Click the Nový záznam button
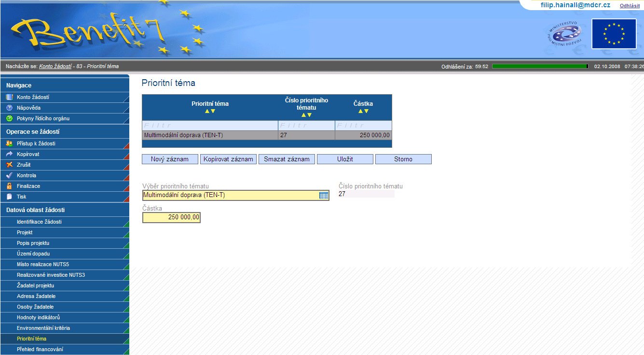Image resolution: width=644 pixels, height=355 pixels. [170, 159]
